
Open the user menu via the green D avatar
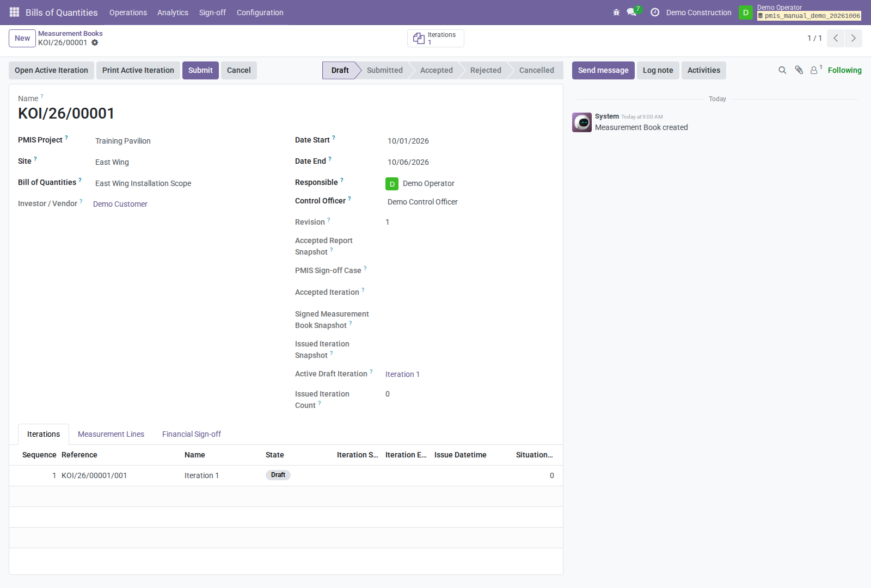coord(746,12)
